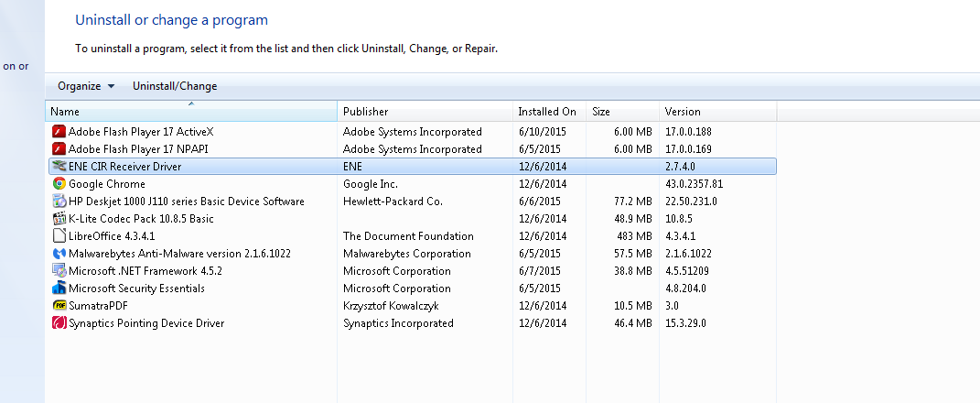Screen dimensions: 980x403
Task: Click version 15.3.29.0 cell
Action: click(685, 323)
